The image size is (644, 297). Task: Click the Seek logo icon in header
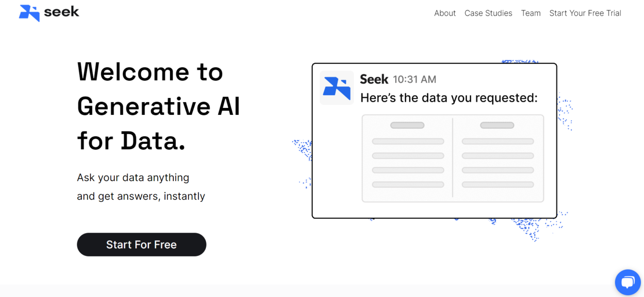click(29, 13)
